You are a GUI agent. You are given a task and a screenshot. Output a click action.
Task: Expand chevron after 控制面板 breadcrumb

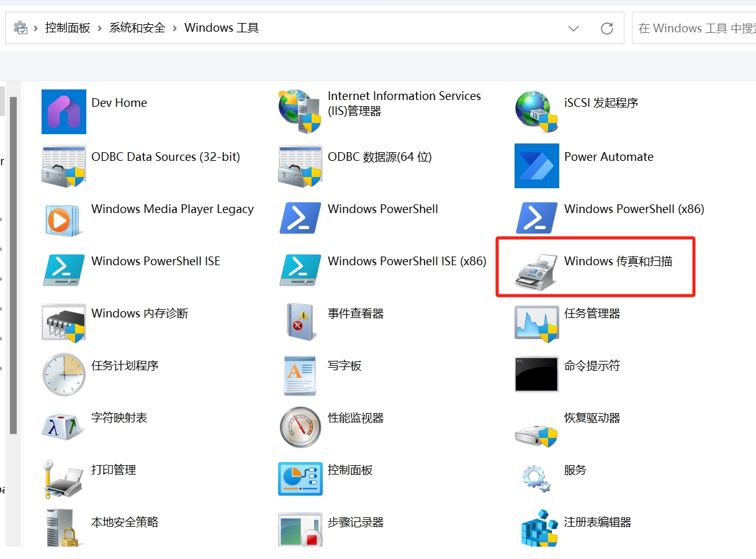point(99,28)
